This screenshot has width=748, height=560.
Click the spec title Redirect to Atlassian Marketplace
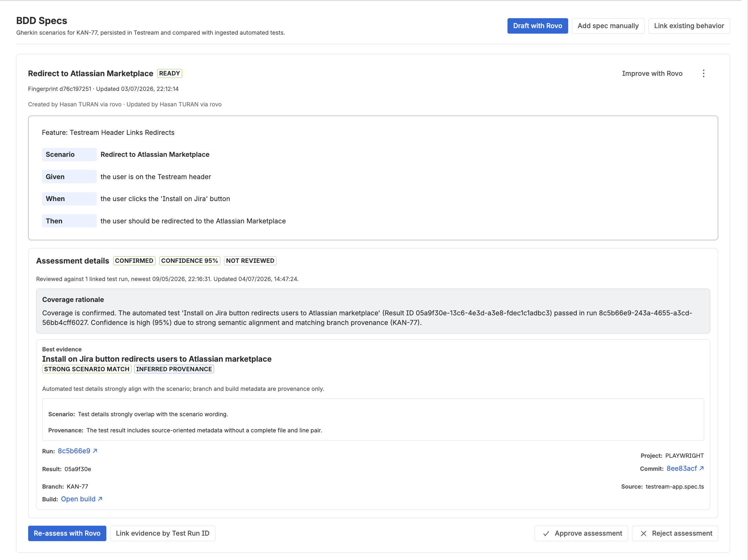[x=91, y=73]
